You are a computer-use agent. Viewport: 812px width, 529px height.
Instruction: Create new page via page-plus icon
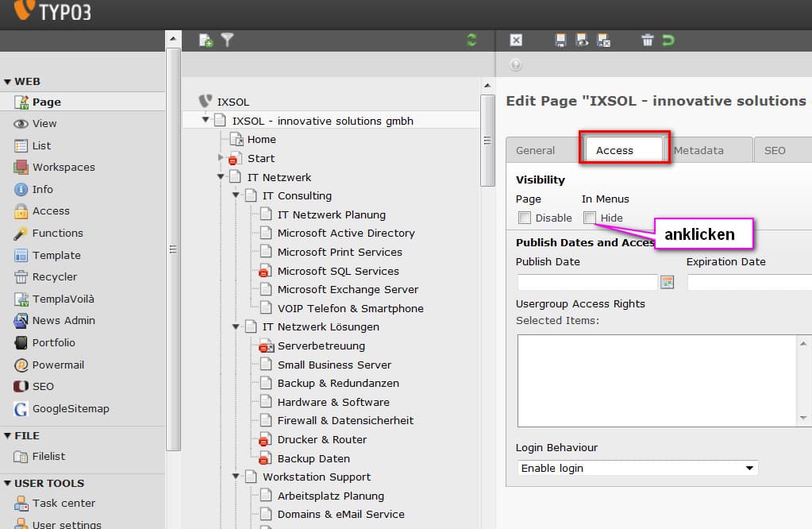coord(206,41)
